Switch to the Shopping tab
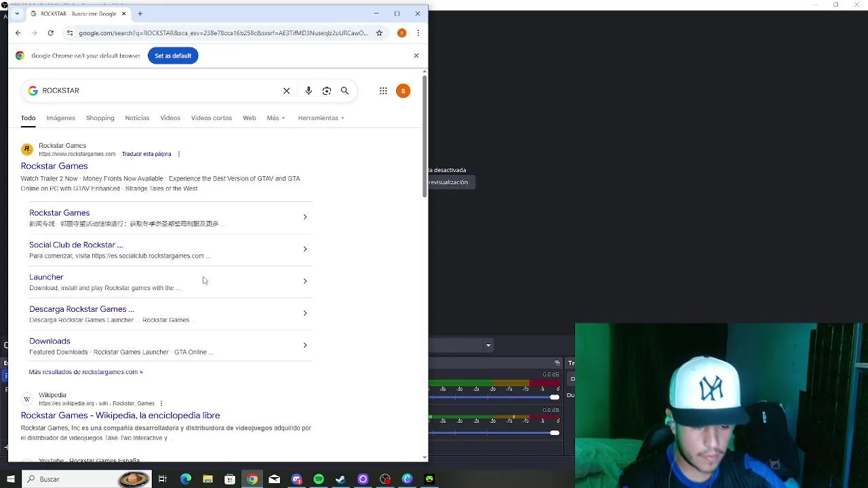868x488 pixels. click(100, 118)
